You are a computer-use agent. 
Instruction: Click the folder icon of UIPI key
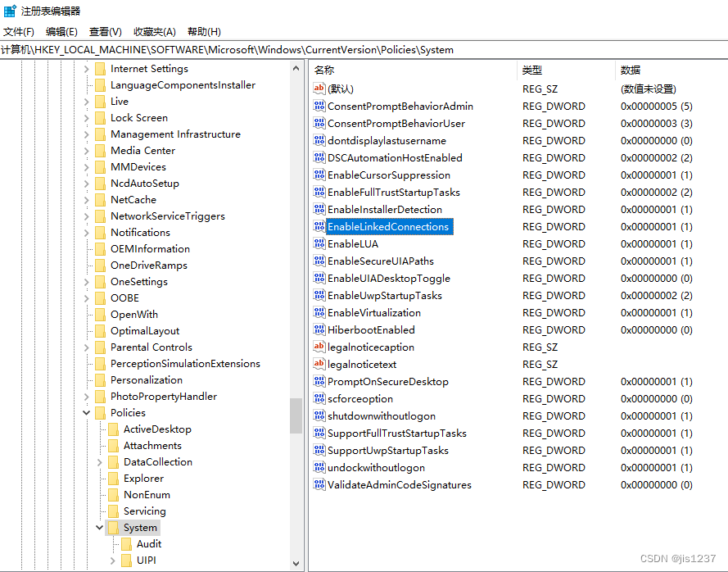click(x=126, y=561)
